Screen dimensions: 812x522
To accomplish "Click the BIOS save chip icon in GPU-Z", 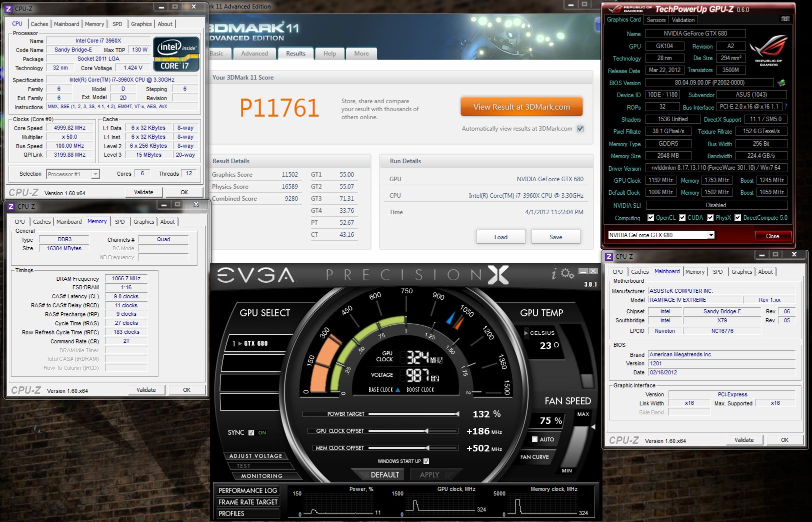I will (x=781, y=83).
